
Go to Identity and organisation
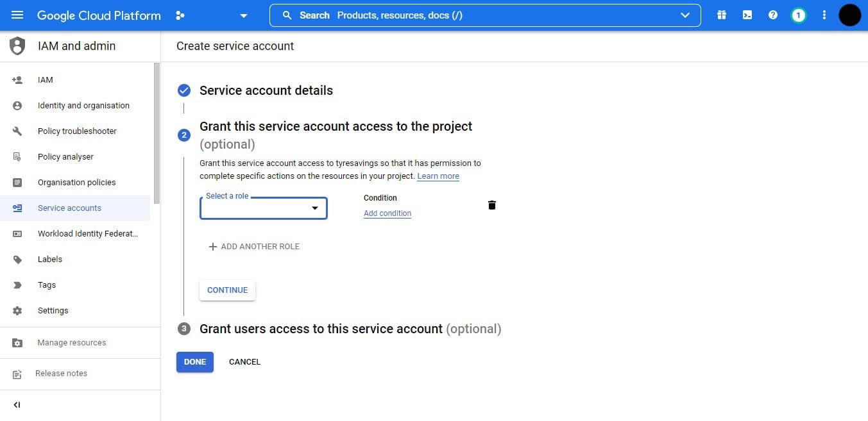click(x=75, y=106)
